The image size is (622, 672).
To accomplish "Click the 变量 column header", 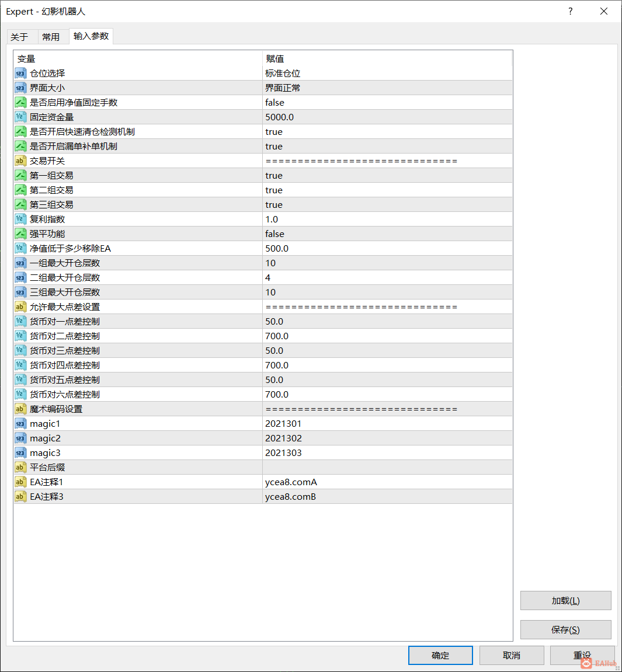I will click(x=26, y=59).
